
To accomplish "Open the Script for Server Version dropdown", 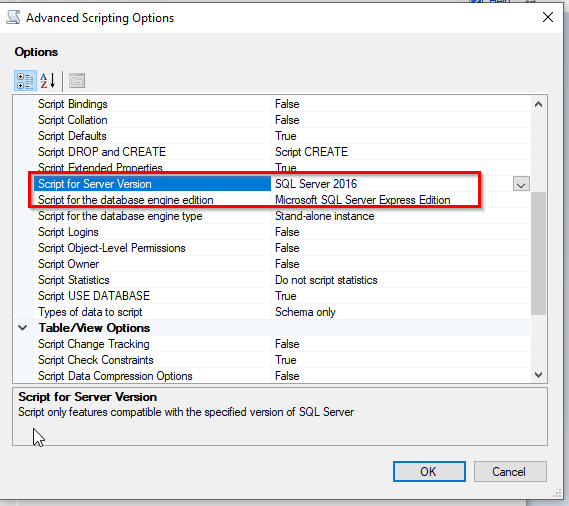I will (x=521, y=184).
